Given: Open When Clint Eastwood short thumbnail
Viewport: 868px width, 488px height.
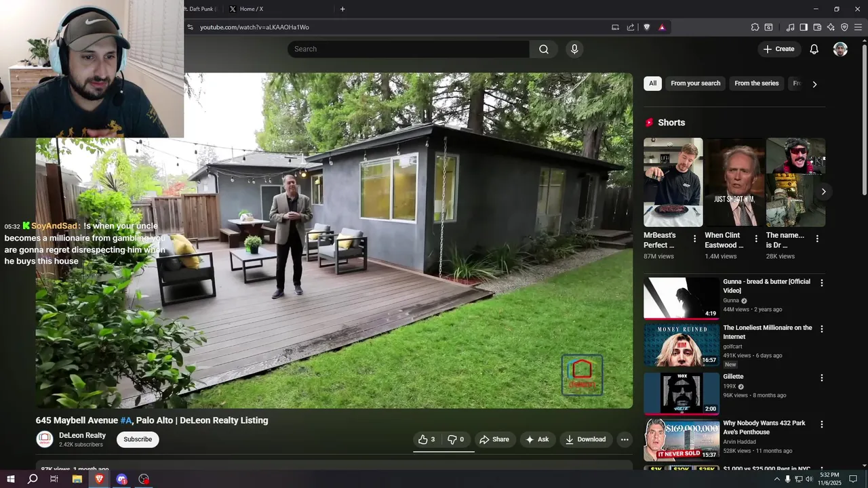Looking at the screenshot, I should pyautogui.click(x=734, y=182).
